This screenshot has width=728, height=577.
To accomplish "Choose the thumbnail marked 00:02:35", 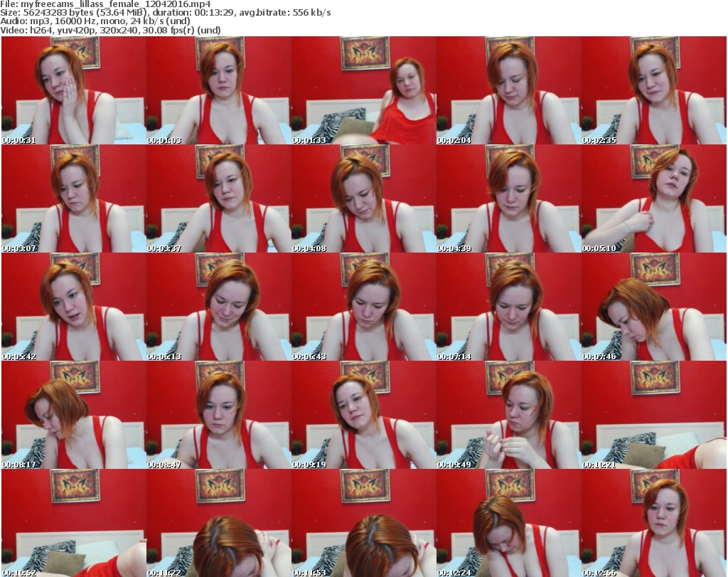I will click(x=653, y=90).
